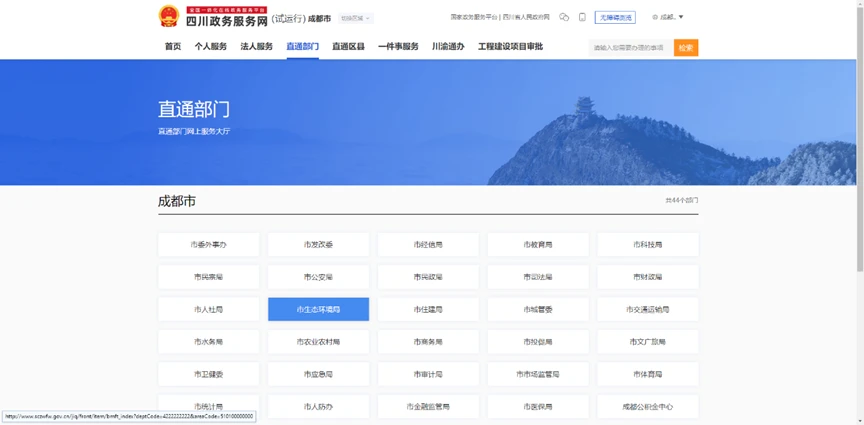This screenshot has height=425, width=864.
Task: Expand the 切换区域 region switch dropdown
Action: click(355, 18)
